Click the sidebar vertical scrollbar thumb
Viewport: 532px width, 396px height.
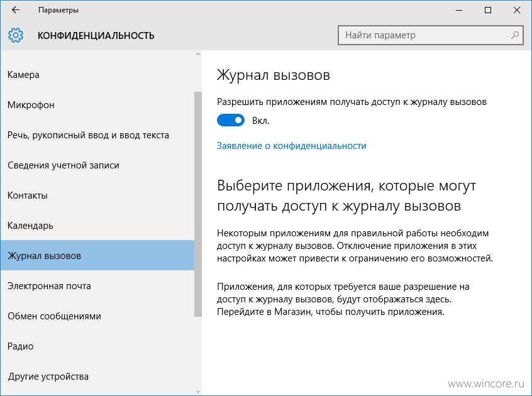pos(198,204)
